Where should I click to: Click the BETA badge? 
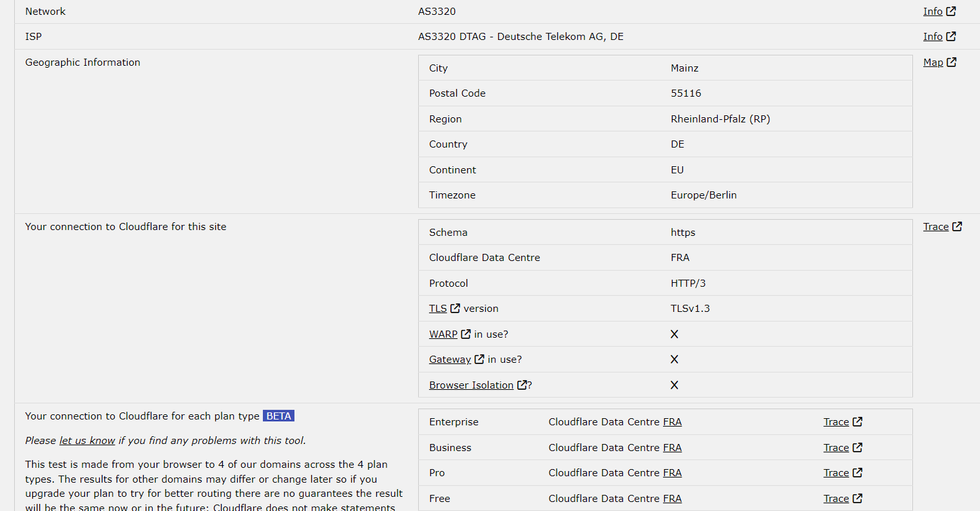pos(278,416)
